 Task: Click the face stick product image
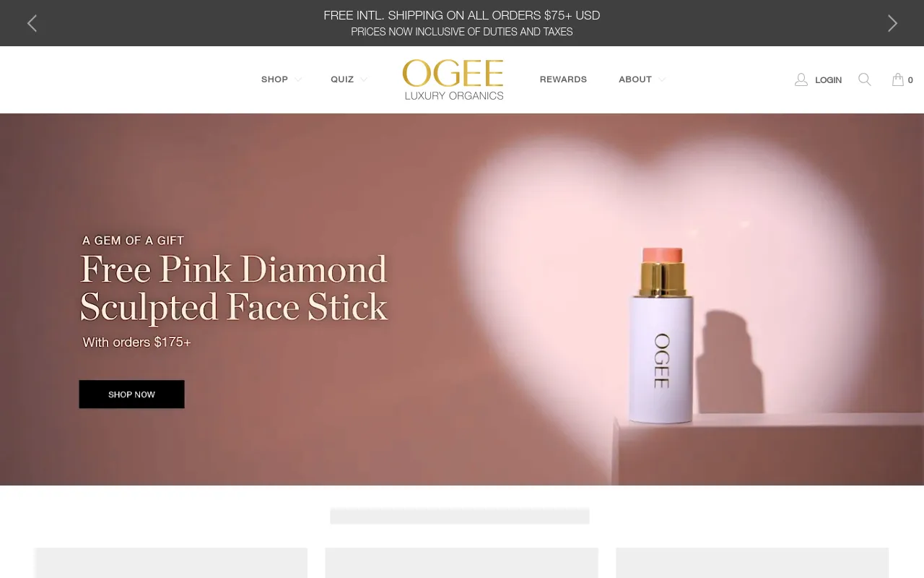(661, 335)
